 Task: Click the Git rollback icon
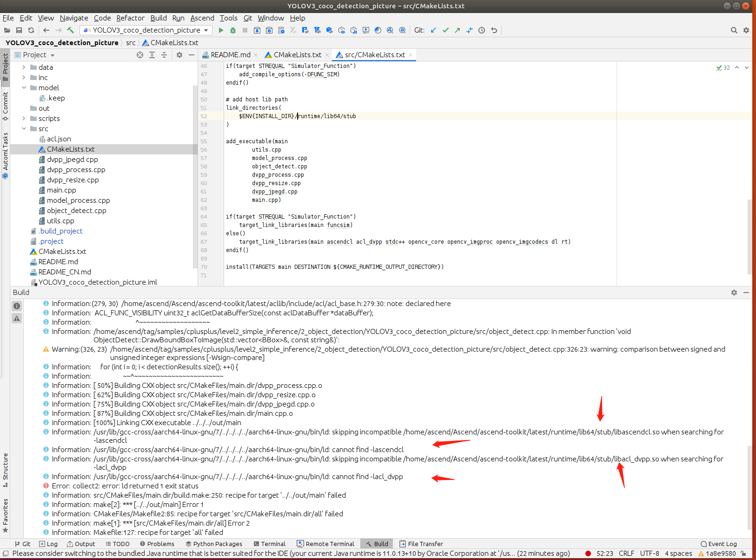click(x=494, y=30)
